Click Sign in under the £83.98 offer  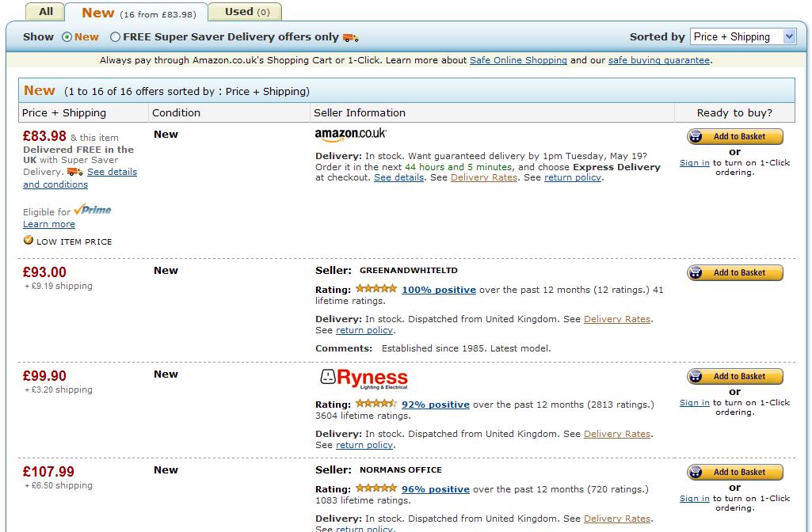pos(695,162)
